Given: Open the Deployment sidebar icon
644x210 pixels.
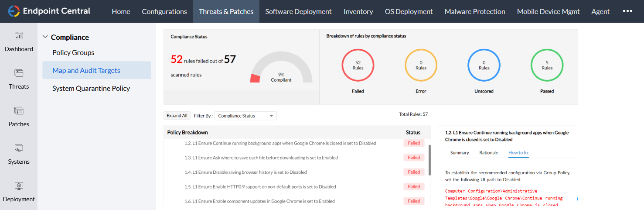Looking at the screenshot, I should 19,186.
